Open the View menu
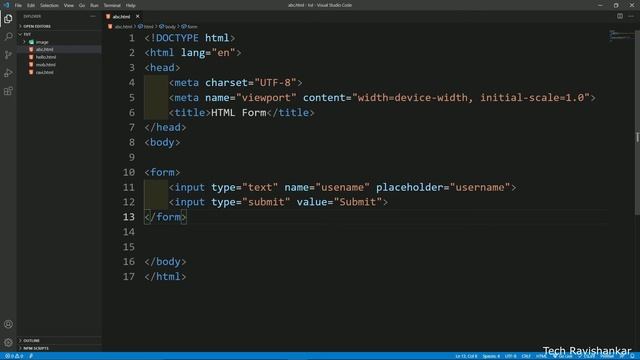 pos(69,5)
